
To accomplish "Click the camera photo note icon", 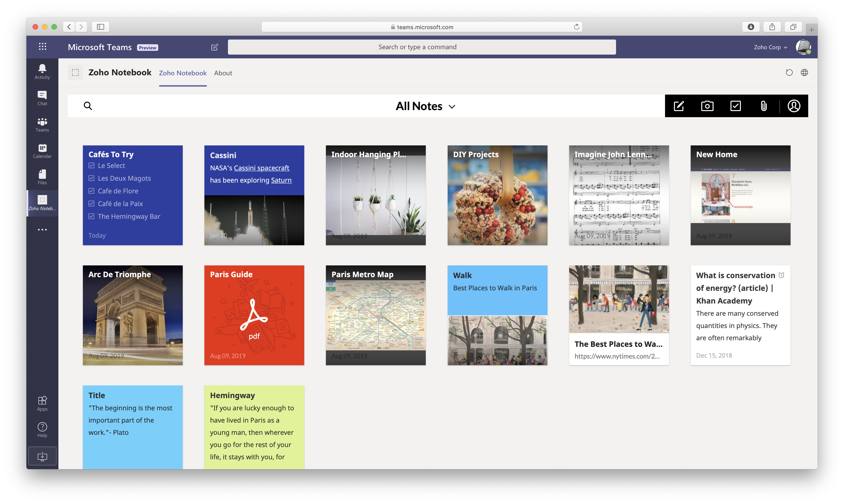I will click(707, 106).
